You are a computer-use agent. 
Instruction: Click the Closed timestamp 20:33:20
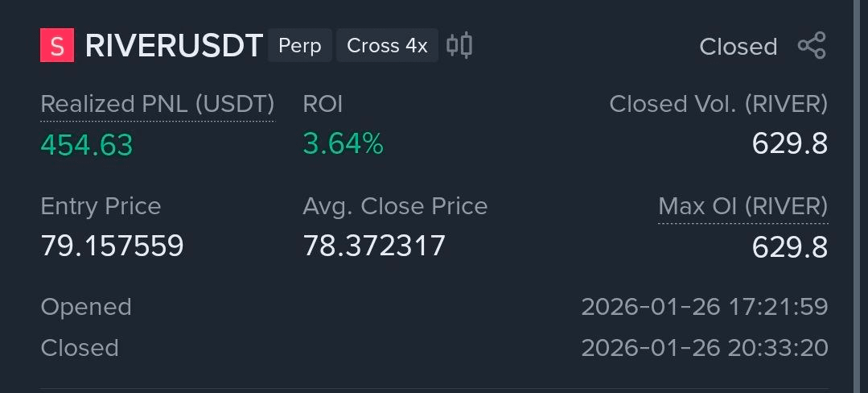click(x=704, y=348)
